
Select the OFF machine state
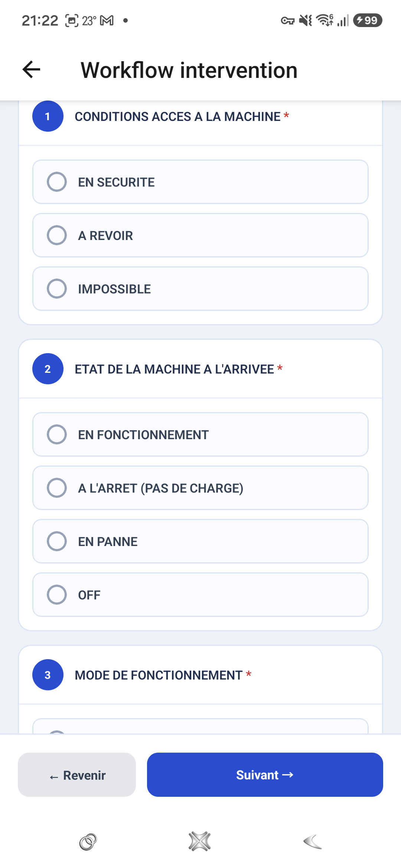pos(200,595)
